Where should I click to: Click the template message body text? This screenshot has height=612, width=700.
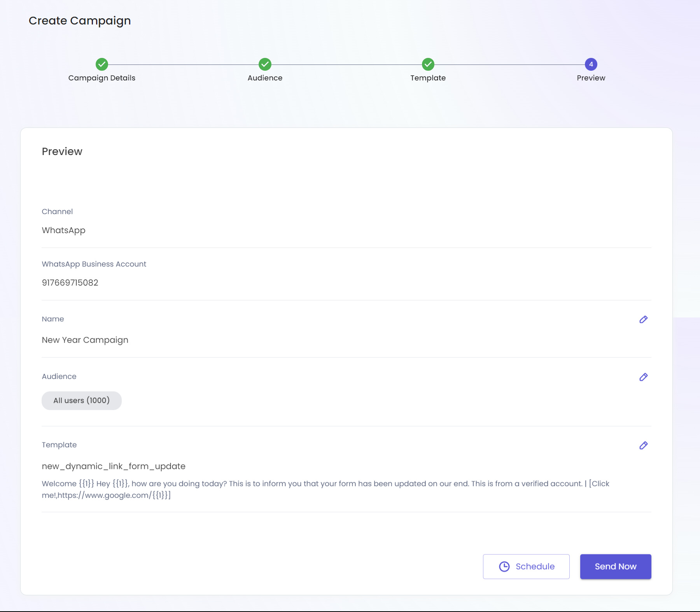[325, 489]
